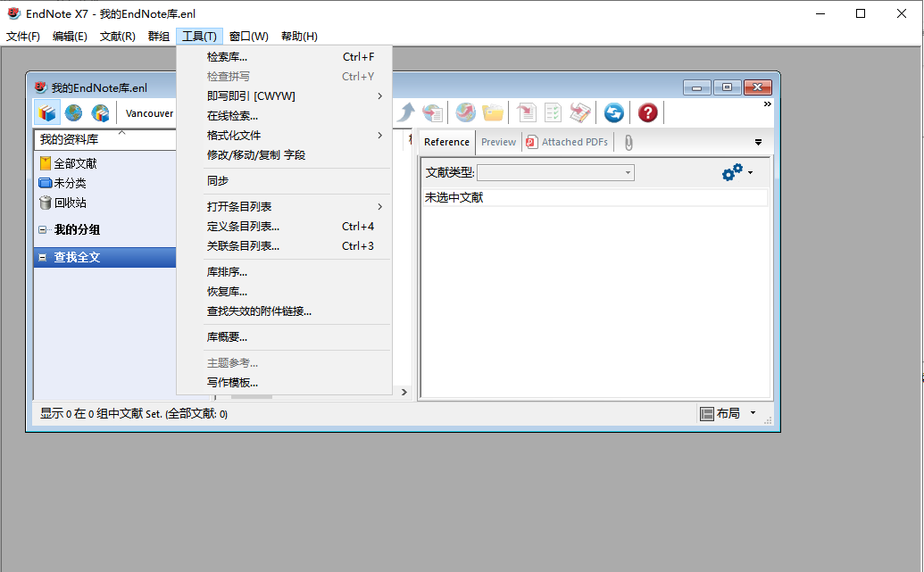This screenshot has height=572, width=924.
Task: Open the 窗口(W) menu
Action: [x=249, y=37]
